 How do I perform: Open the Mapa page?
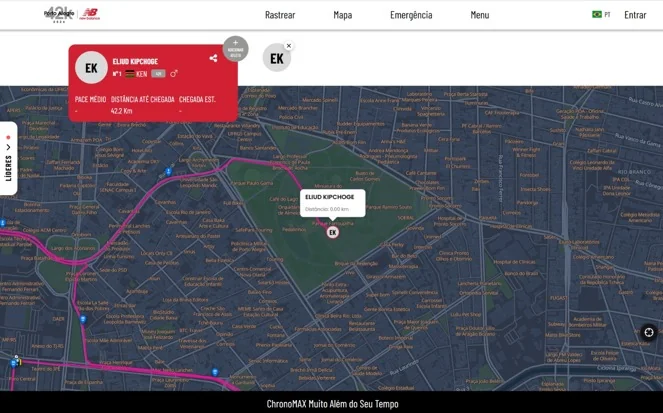[x=342, y=15]
